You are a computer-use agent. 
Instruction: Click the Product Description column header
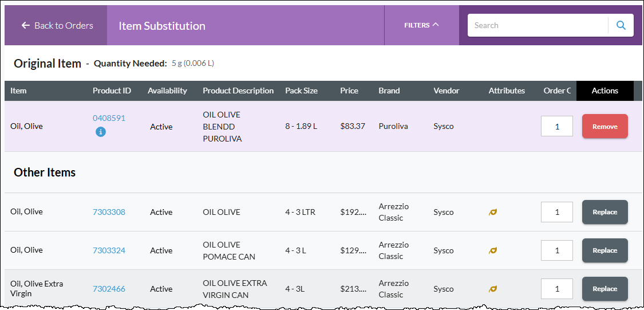coord(238,91)
